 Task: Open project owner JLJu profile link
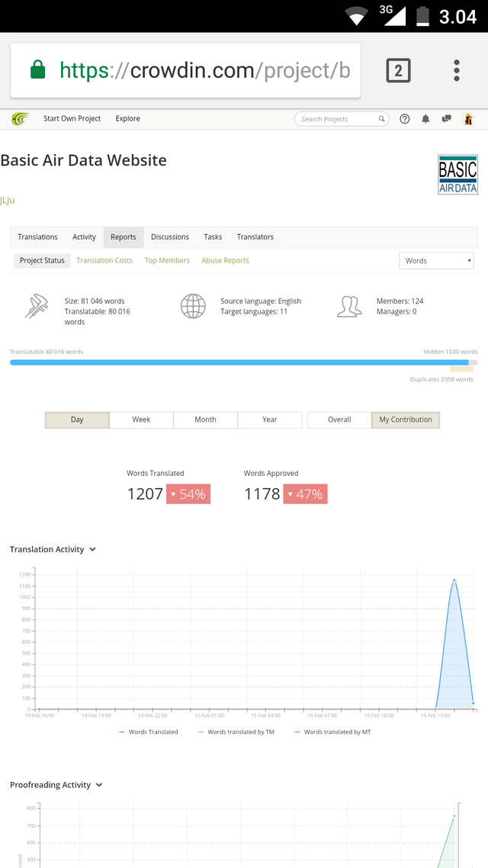coord(8,201)
